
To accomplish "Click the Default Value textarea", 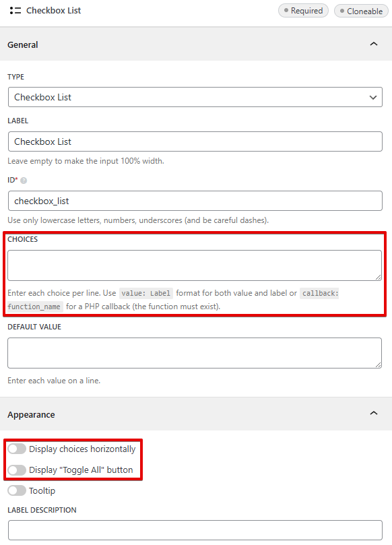I will (195, 352).
